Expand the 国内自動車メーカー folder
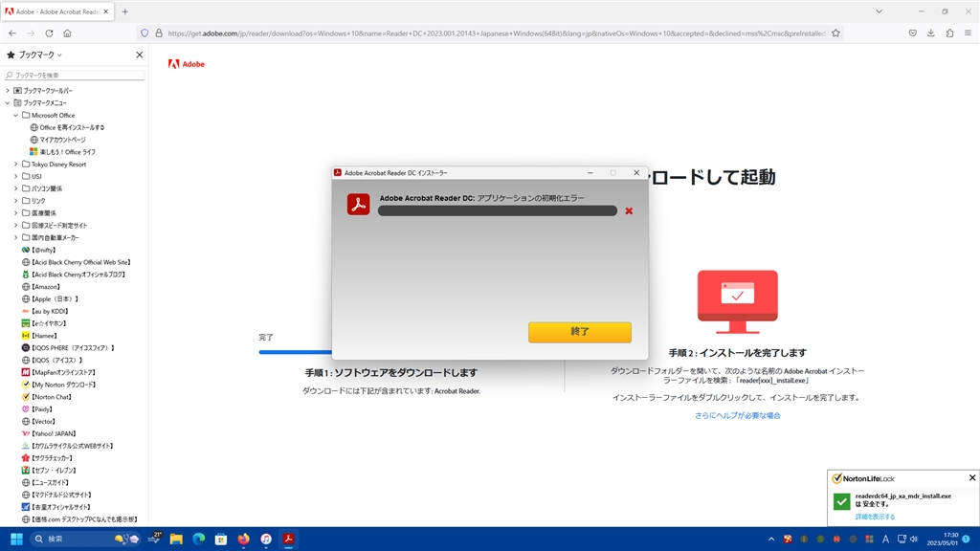The image size is (980, 551). point(15,237)
